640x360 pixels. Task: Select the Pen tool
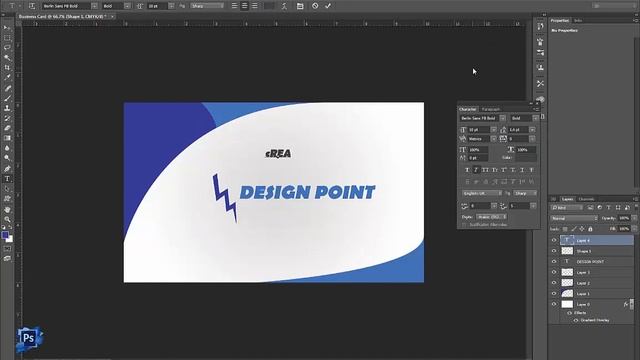pyautogui.click(x=7, y=169)
